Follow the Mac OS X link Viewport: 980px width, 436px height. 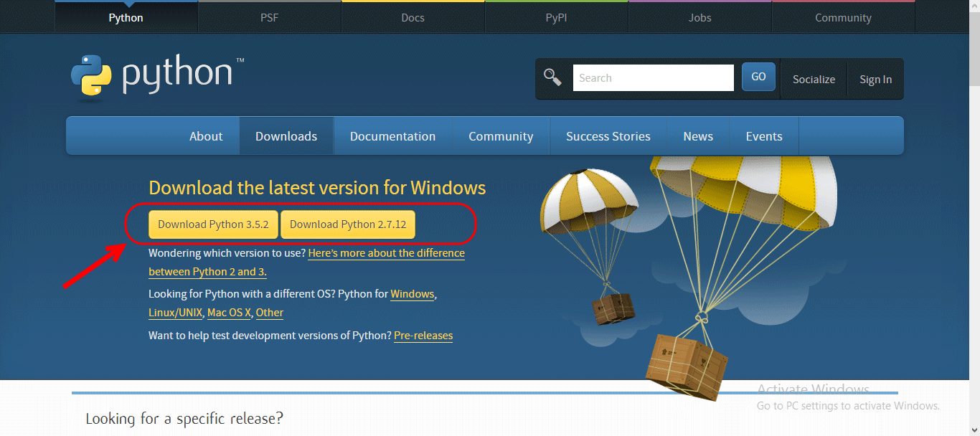[x=230, y=313]
